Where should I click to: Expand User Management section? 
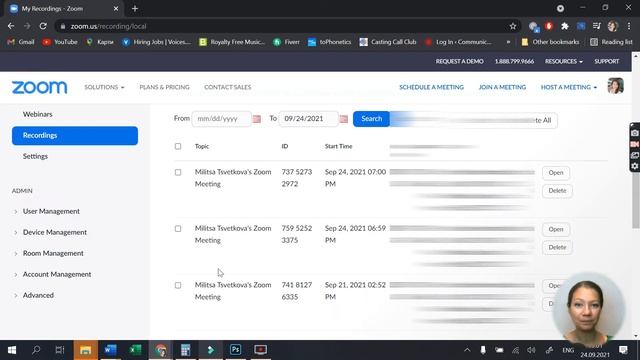pos(51,211)
